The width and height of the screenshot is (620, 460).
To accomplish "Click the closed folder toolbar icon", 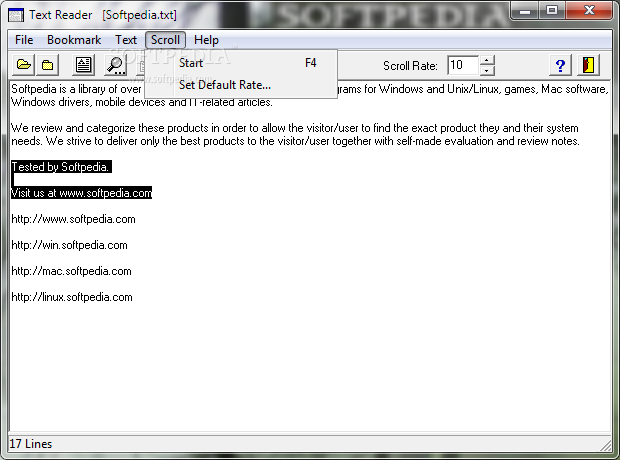I will [x=47, y=65].
